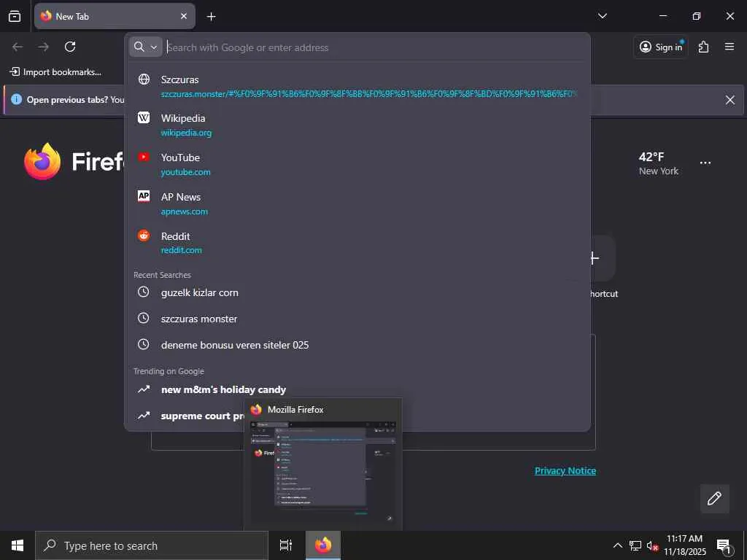
Task: Click the Reddit favicon
Action: 144,236
